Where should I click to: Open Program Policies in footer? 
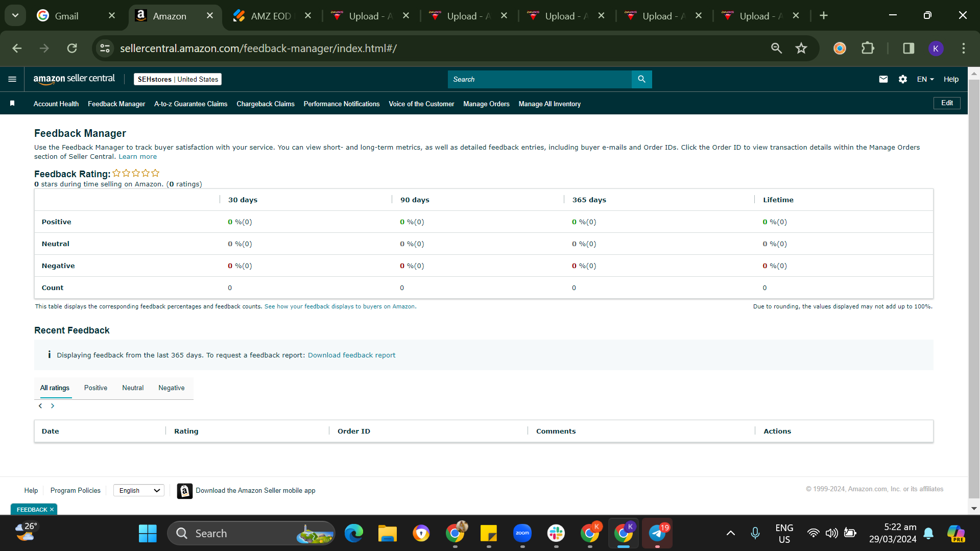76,491
